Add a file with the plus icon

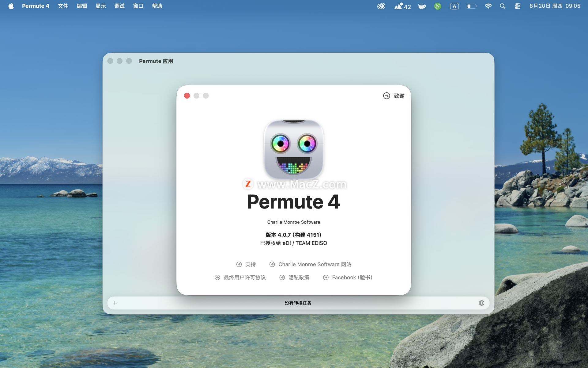pyautogui.click(x=115, y=303)
